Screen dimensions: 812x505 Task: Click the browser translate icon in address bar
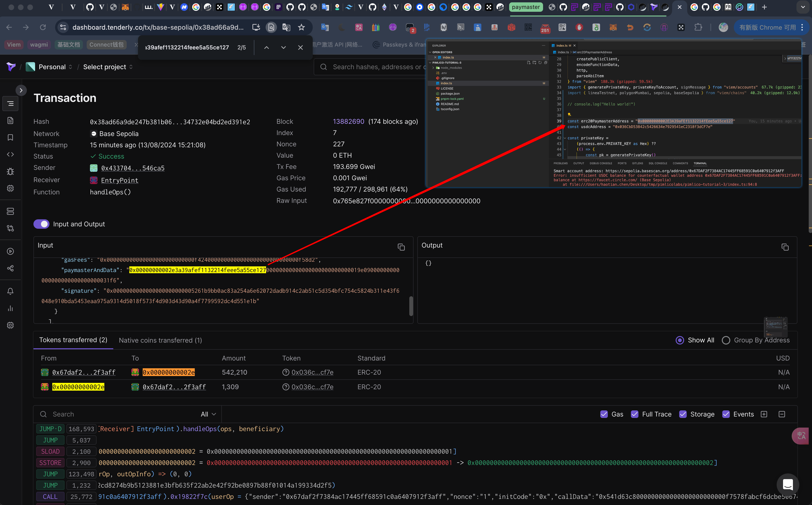tap(286, 27)
